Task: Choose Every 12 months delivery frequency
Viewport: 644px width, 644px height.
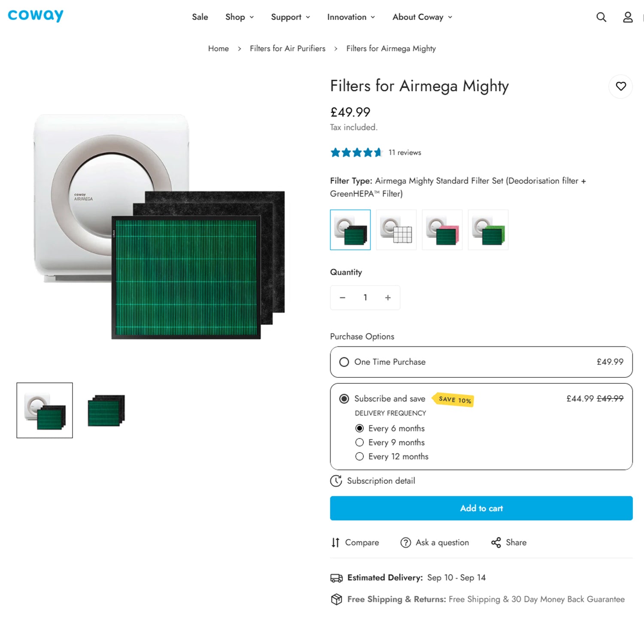Action: coord(360,456)
